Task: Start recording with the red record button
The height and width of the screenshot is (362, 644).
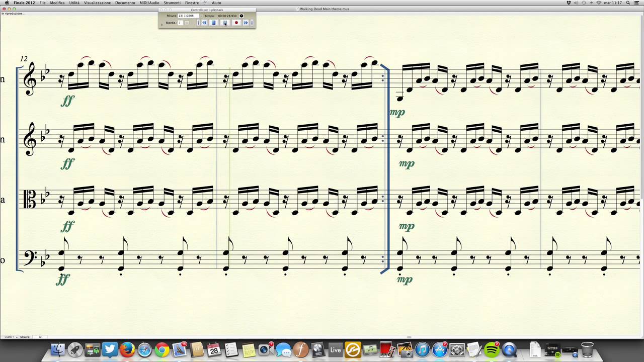Action: (236, 23)
